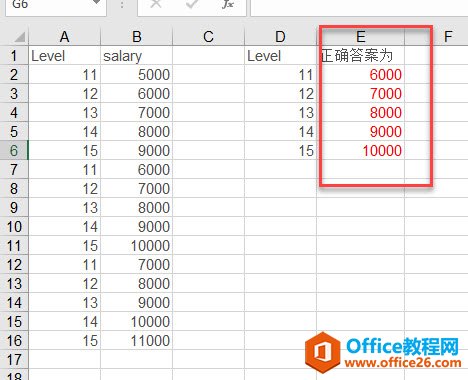Select cell A9 containing 13

[x=65, y=207]
